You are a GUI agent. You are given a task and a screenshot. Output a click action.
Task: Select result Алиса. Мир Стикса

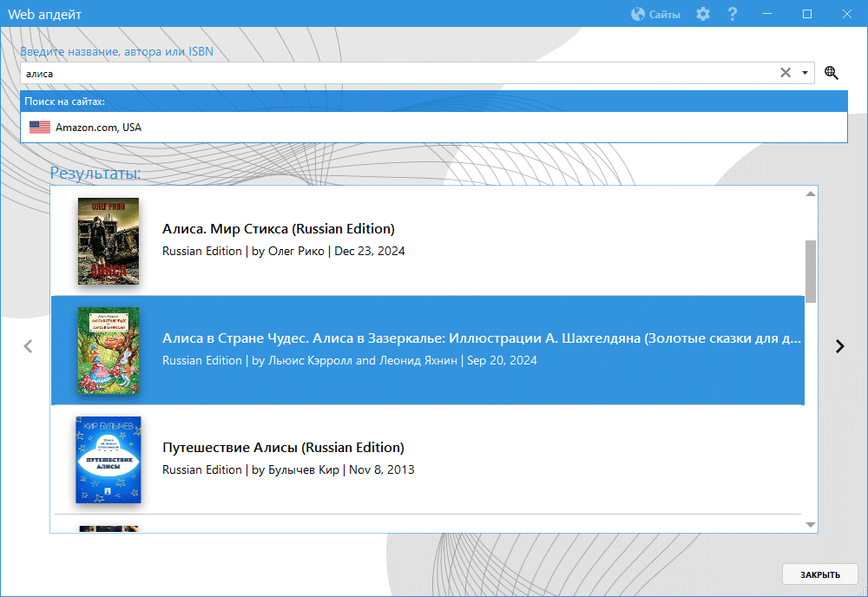point(278,229)
